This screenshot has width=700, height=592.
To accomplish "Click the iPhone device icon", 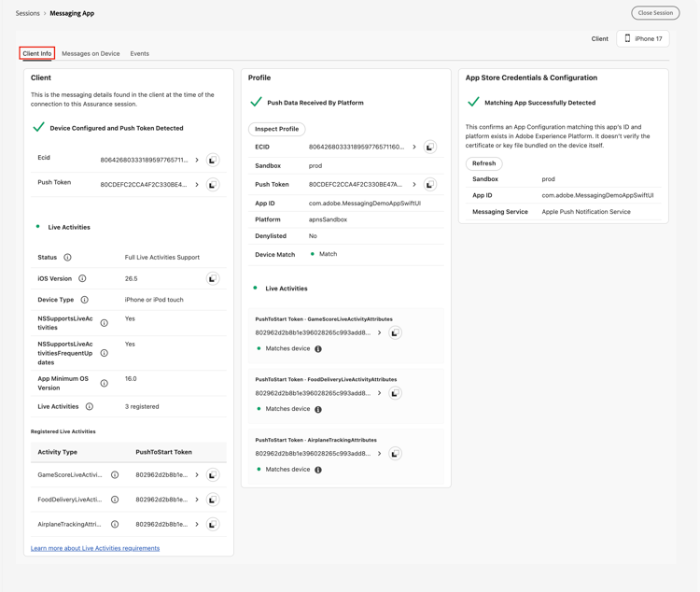I will [627, 38].
